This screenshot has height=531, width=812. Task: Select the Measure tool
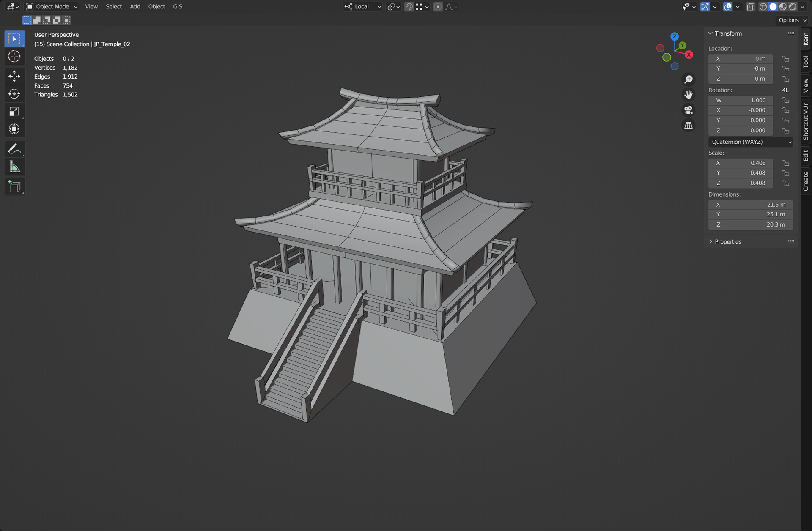pos(14,167)
